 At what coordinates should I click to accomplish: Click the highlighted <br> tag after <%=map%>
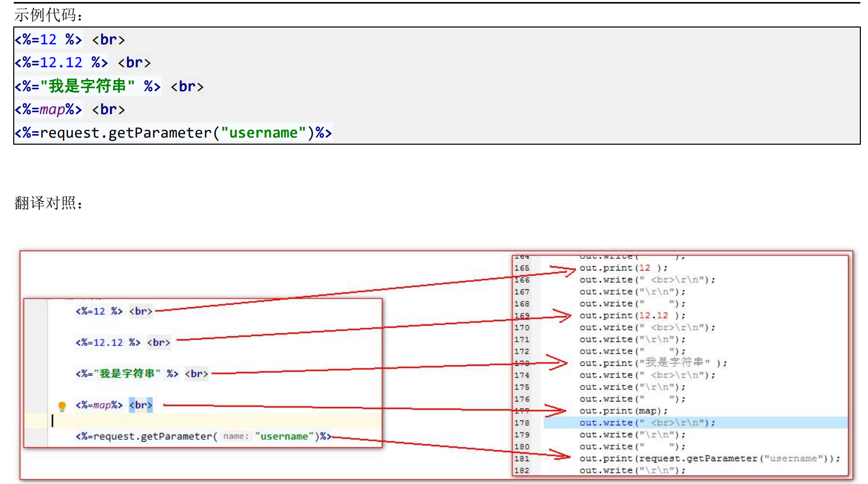click(141, 405)
